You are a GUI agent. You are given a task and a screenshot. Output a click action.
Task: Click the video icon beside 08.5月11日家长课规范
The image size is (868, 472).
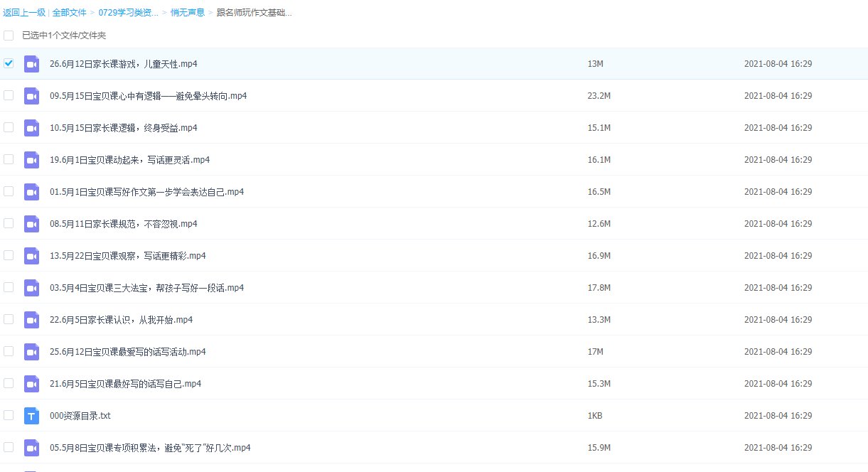pyautogui.click(x=31, y=224)
